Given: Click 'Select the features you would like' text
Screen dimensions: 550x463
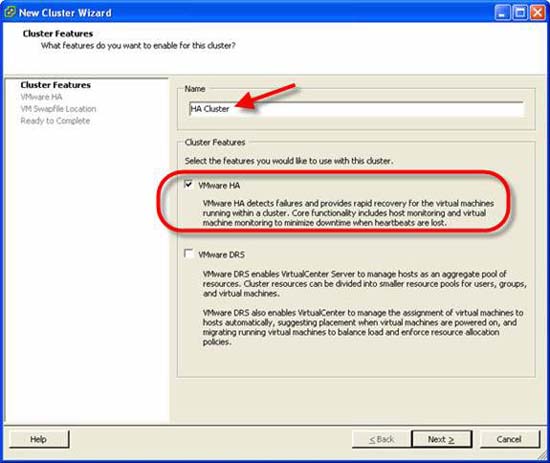Looking at the screenshot, I should pos(289,161).
